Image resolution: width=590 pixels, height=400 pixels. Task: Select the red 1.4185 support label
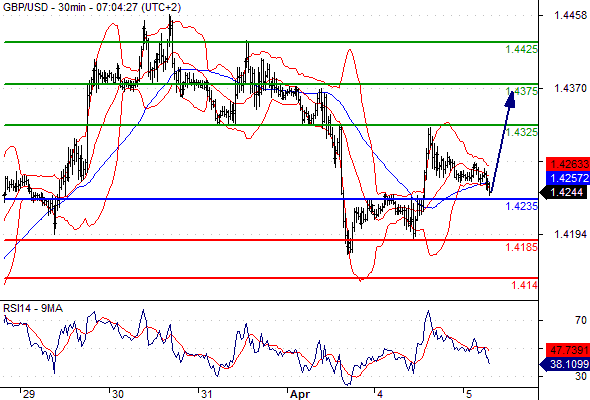pyautogui.click(x=522, y=247)
